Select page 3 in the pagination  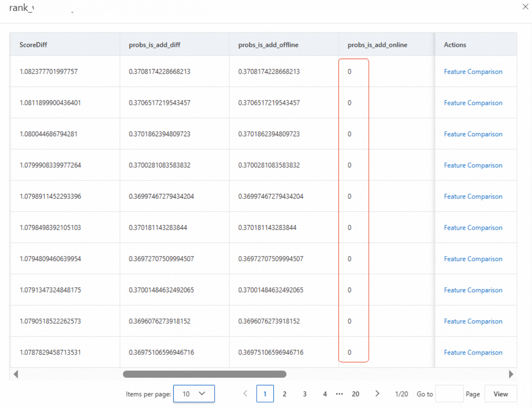click(305, 394)
